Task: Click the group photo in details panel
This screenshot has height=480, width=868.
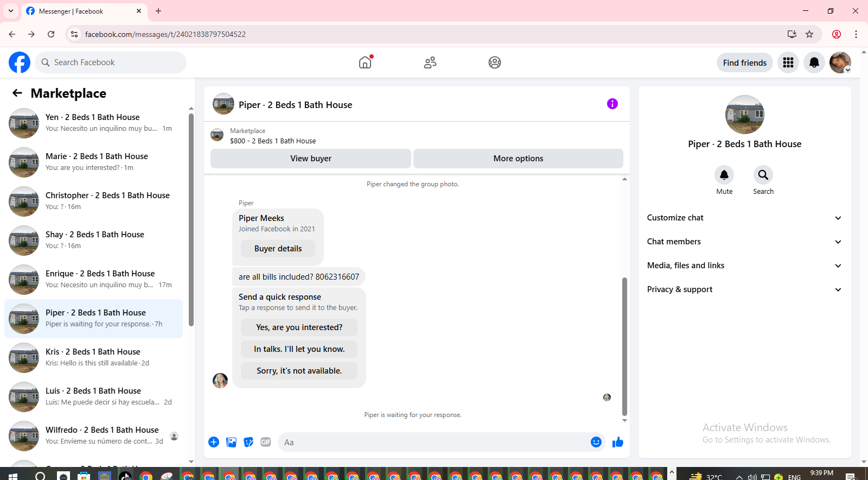Action: point(745,115)
